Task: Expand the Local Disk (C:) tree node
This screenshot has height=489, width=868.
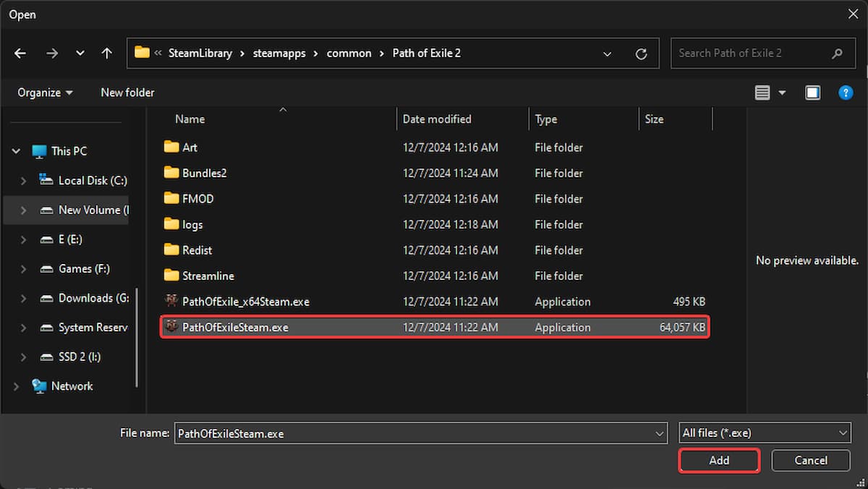Action: [23, 181]
